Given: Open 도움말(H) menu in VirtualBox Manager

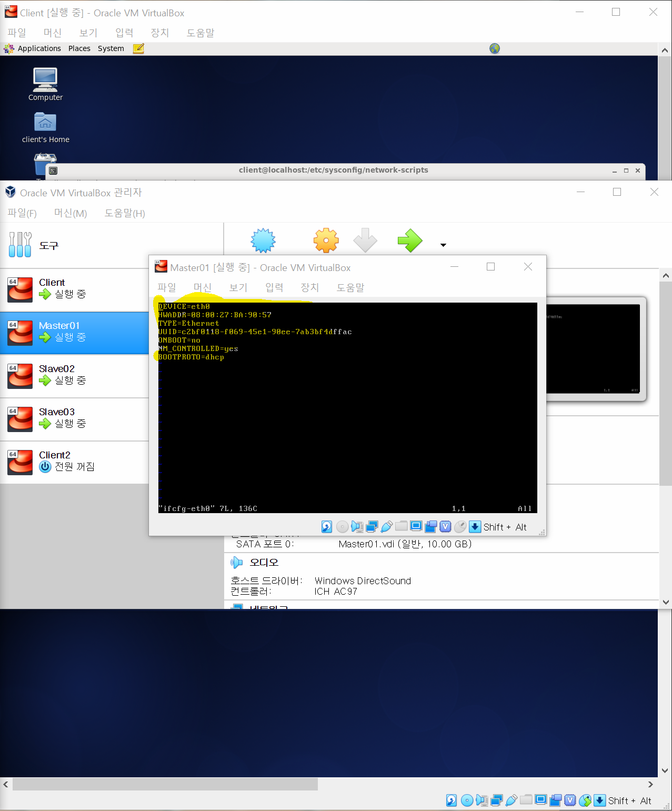Looking at the screenshot, I should [125, 213].
